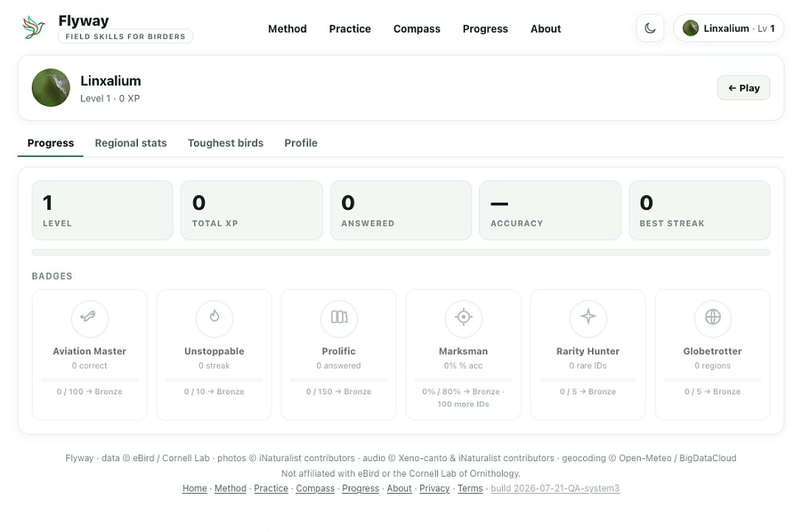Click the '0 / 100 → Bronze' text
Viewport: 811px width, 532px height.
point(89,391)
